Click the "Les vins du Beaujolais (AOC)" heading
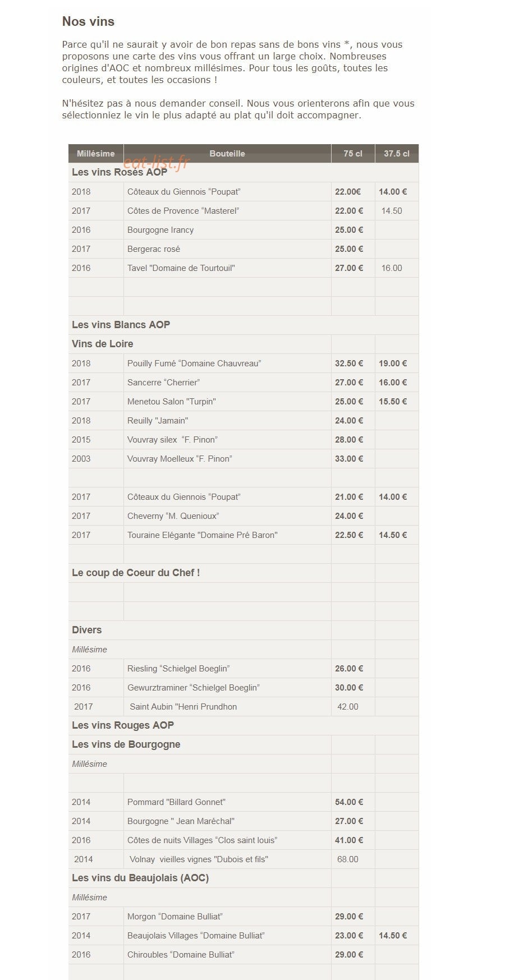The width and height of the screenshot is (505, 980). point(140,878)
